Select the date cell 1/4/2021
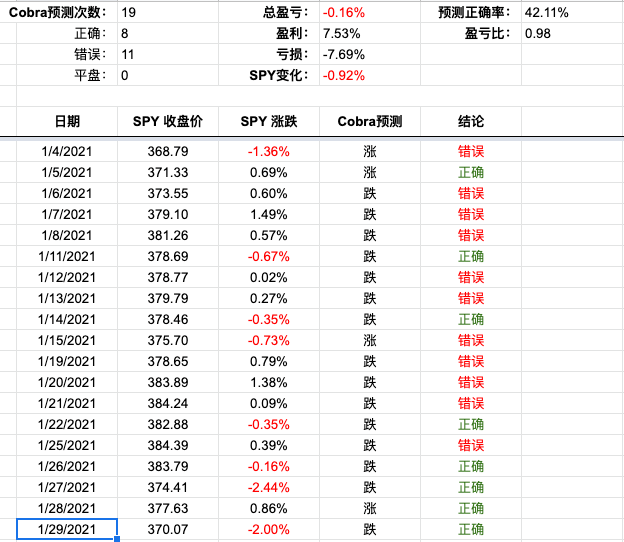Screen dimensions: 624x542 [67, 151]
